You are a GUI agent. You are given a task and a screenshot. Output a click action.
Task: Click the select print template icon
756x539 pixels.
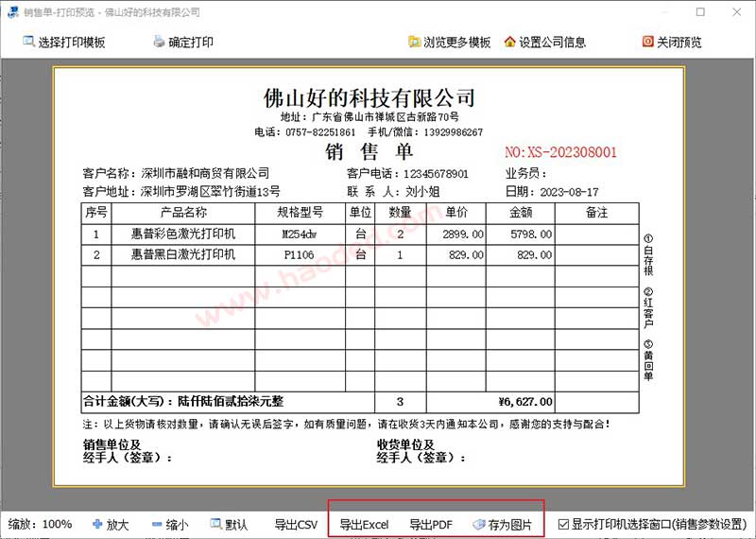28,42
